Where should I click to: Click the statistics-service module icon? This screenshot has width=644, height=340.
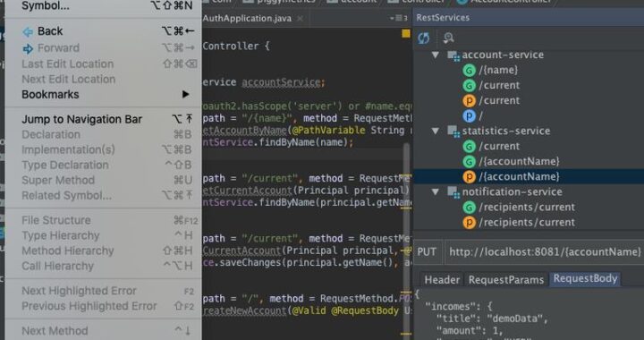(x=453, y=132)
